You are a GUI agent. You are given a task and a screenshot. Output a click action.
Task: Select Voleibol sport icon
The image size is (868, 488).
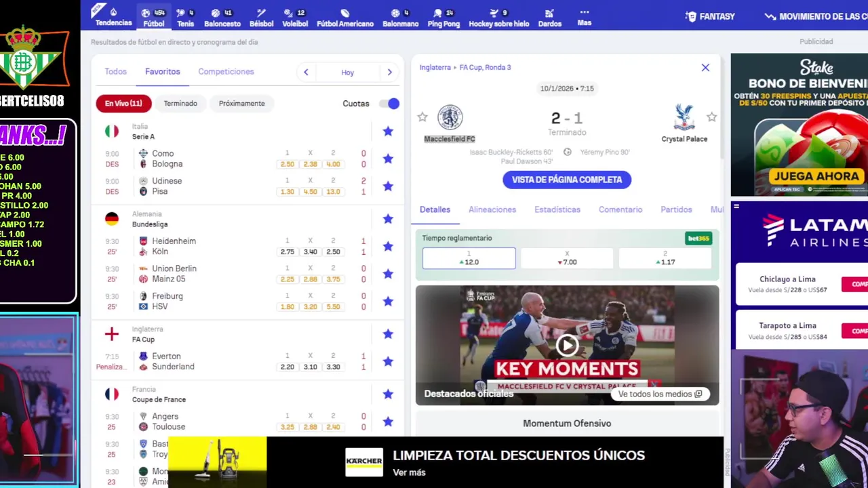click(x=294, y=17)
